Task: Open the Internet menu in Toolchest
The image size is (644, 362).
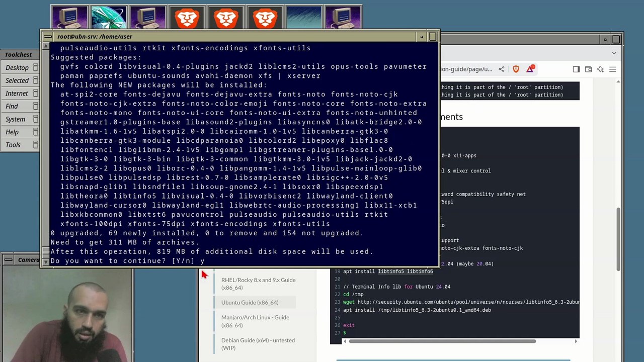Action: pos(17,93)
